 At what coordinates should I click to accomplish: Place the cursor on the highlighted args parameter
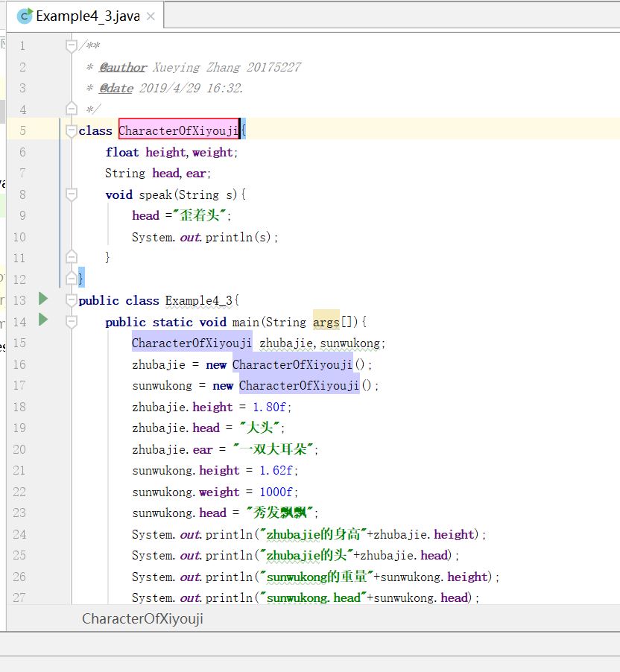(326, 322)
